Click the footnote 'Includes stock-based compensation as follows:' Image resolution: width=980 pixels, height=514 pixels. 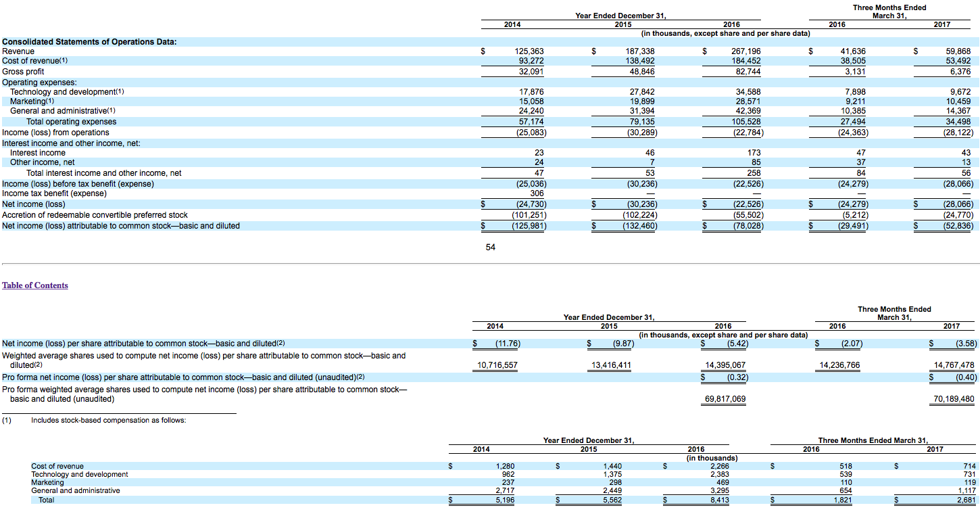click(x=108, y=421)
